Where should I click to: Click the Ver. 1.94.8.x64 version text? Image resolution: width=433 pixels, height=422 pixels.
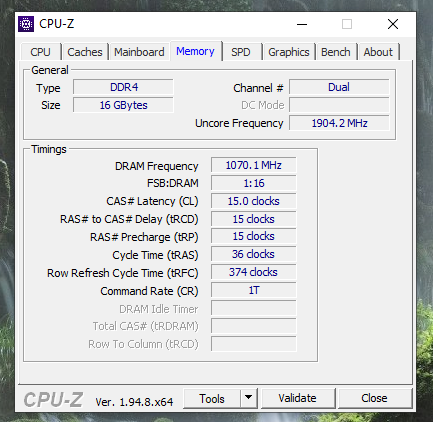tap(134, 402)
